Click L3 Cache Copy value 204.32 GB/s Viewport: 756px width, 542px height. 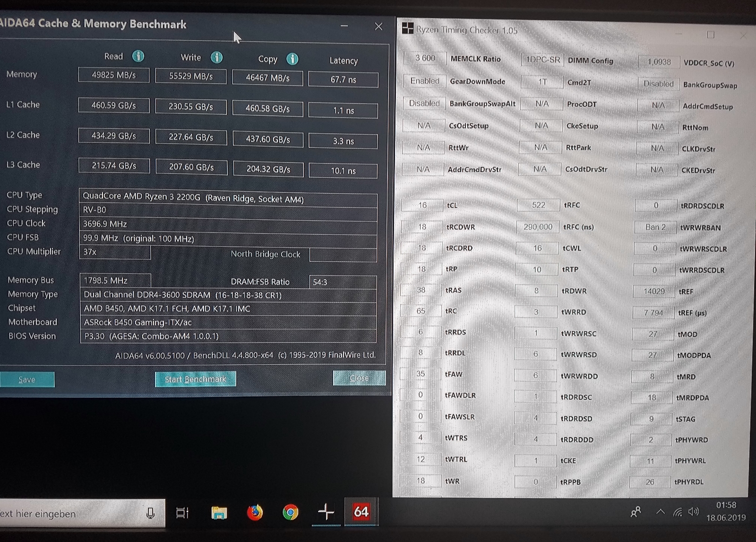(268, 169)
